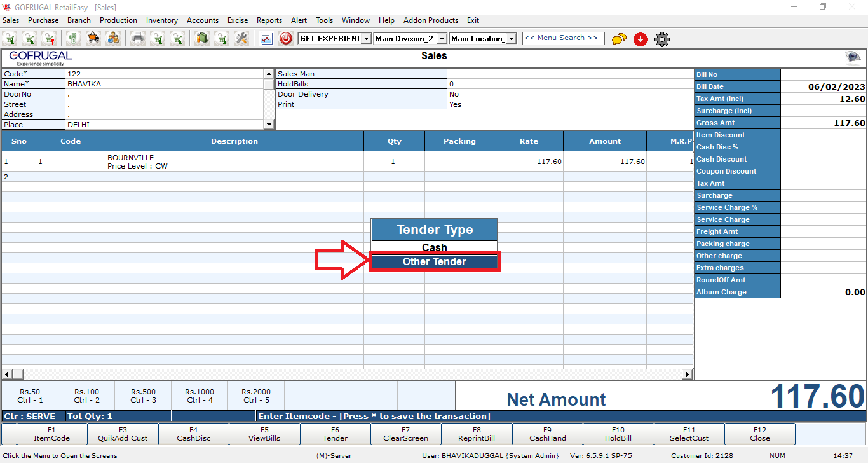Open the Purchase menu

click(x=43, y=20)
